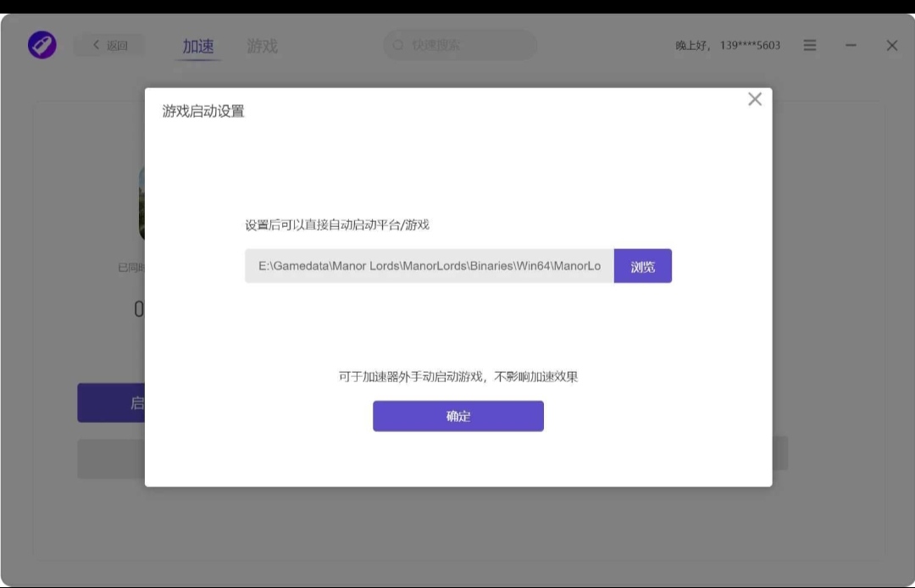Click the 可于加速器外手动启动游戏 hint text
Image resolution: width=915 pixels, height=588 pixels.
pyautogui.click(x=457, y=376)
